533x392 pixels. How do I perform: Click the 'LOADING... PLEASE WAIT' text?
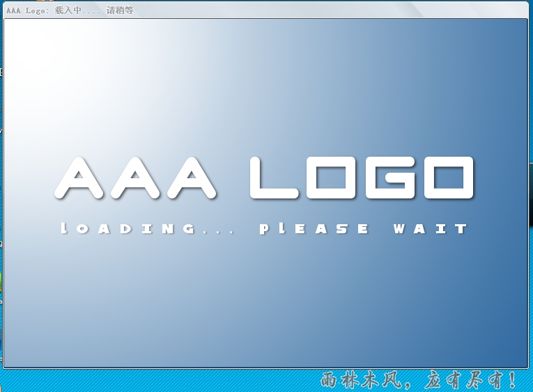(x=264, y=228)
